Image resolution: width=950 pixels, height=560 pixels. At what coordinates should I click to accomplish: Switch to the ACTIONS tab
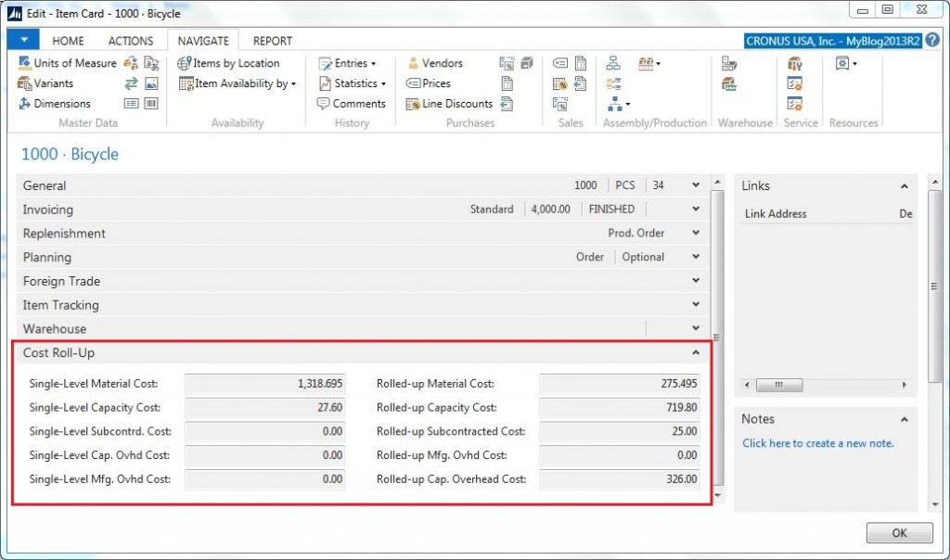click(131, 41)
